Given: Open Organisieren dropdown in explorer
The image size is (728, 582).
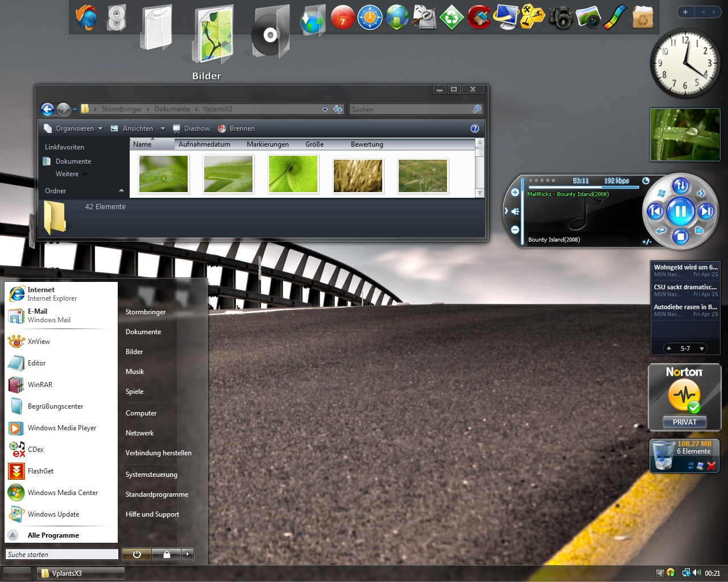Looking at the screenshot, I should tap(73, 128).
